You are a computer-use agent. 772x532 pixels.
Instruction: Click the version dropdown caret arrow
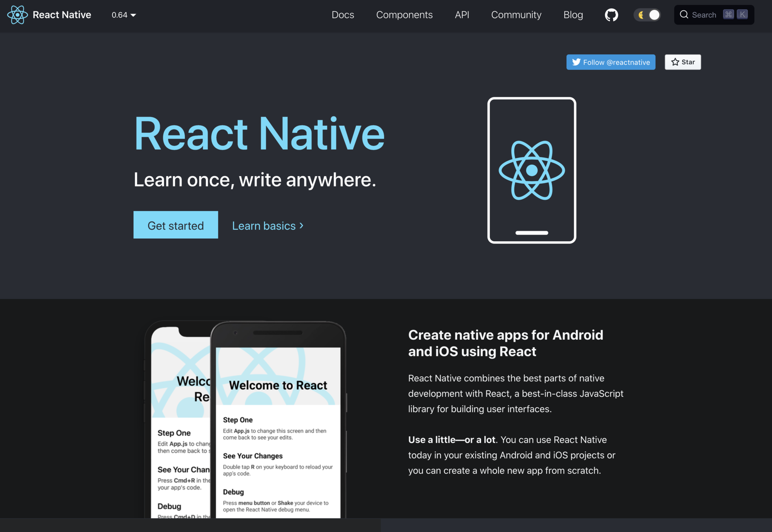pyautogui.click(x=133, y=15)
